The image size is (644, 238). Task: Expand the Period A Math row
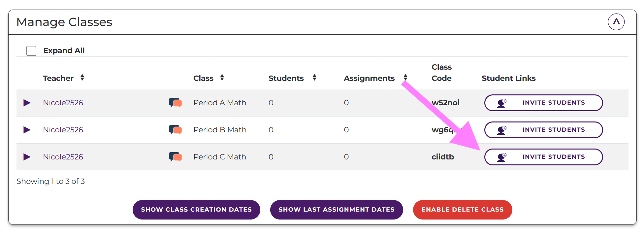(x=27, y=103)
